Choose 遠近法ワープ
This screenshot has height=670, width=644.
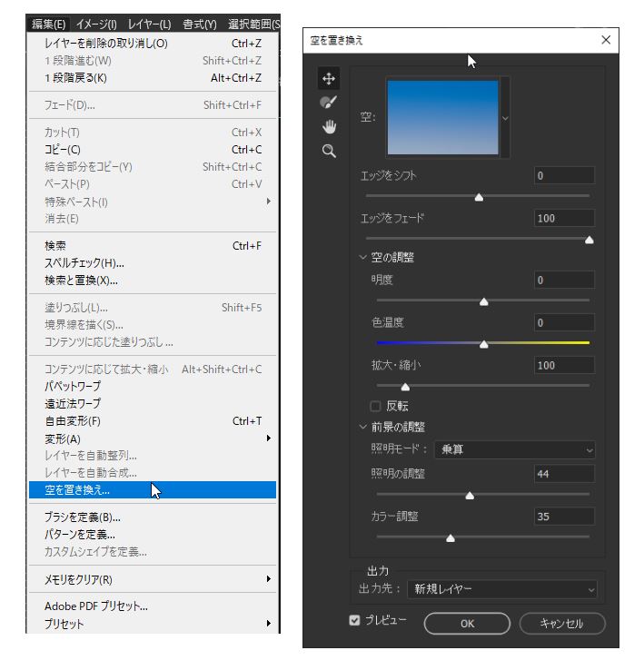tap(153, 403)
